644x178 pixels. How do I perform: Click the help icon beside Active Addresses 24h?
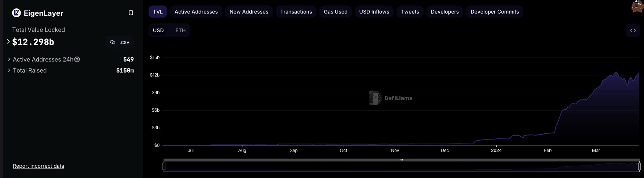click(x=77, y=59)
